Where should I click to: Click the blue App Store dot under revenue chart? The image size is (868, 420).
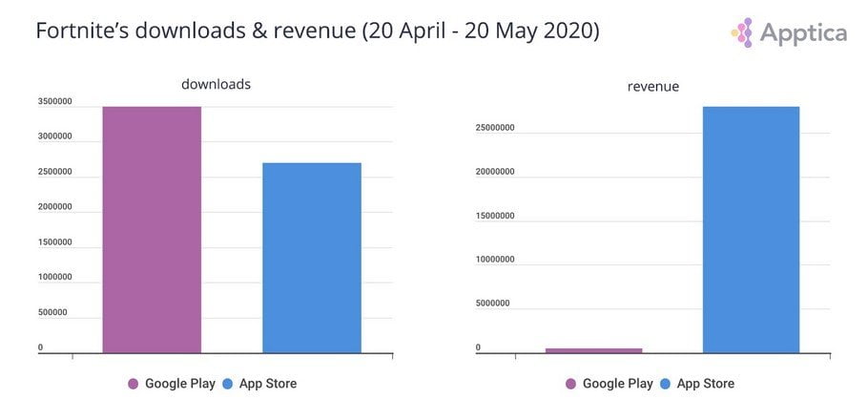[665, 384]
